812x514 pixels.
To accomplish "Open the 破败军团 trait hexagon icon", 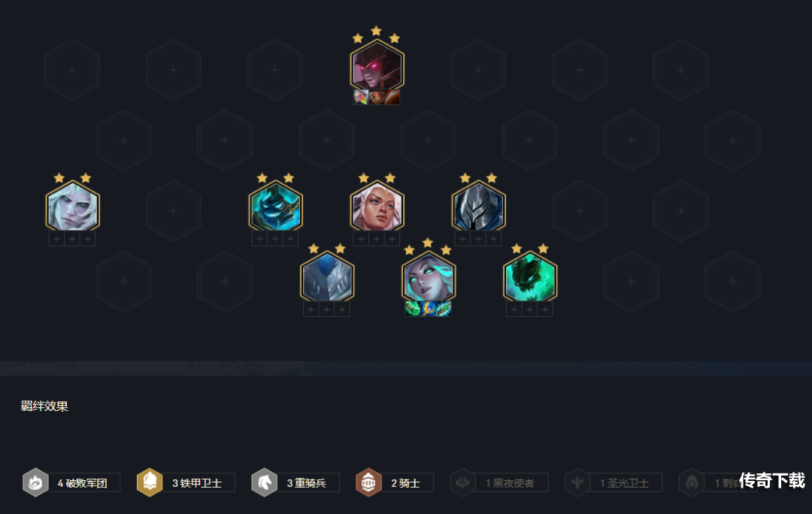I will (35, 482).
